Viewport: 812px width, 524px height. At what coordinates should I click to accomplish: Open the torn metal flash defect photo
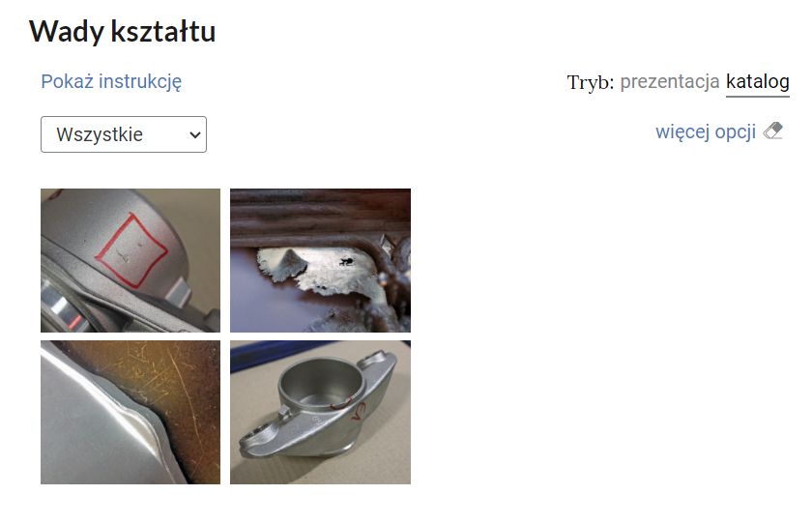321,260
